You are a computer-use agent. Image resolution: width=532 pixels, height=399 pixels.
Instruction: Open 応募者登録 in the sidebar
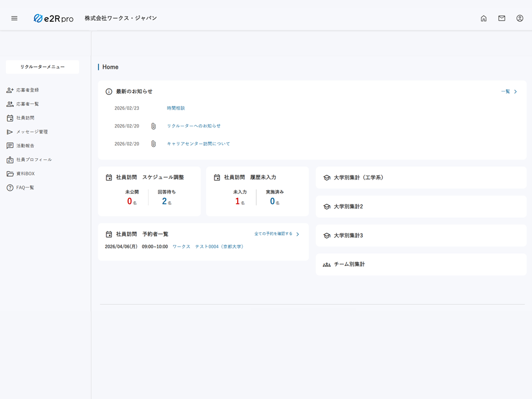27,90
